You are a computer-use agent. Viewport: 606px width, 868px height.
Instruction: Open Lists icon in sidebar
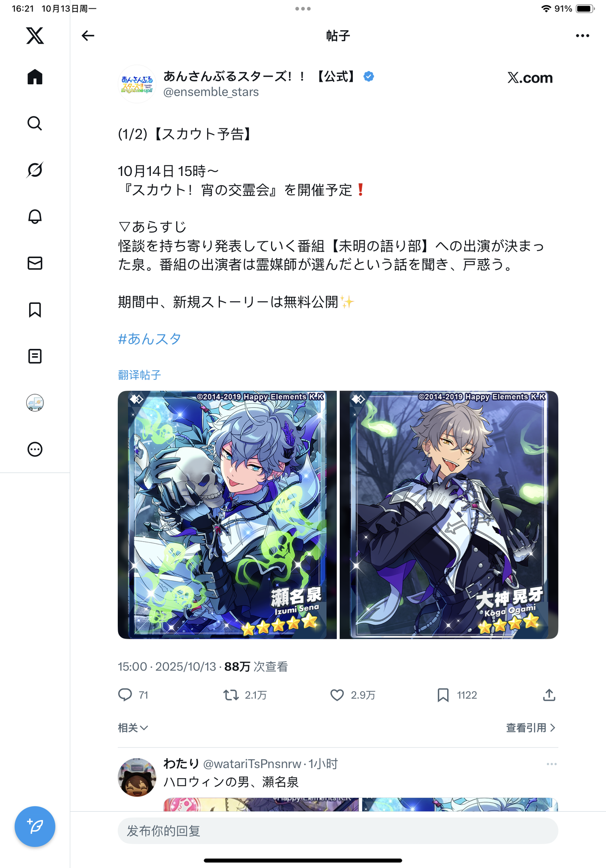(x=35, y=356)
